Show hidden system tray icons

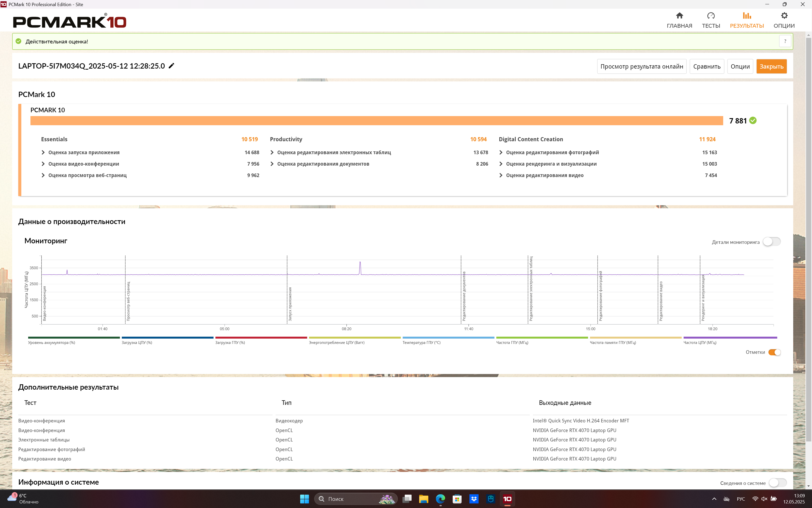click(x=714, y=499)
